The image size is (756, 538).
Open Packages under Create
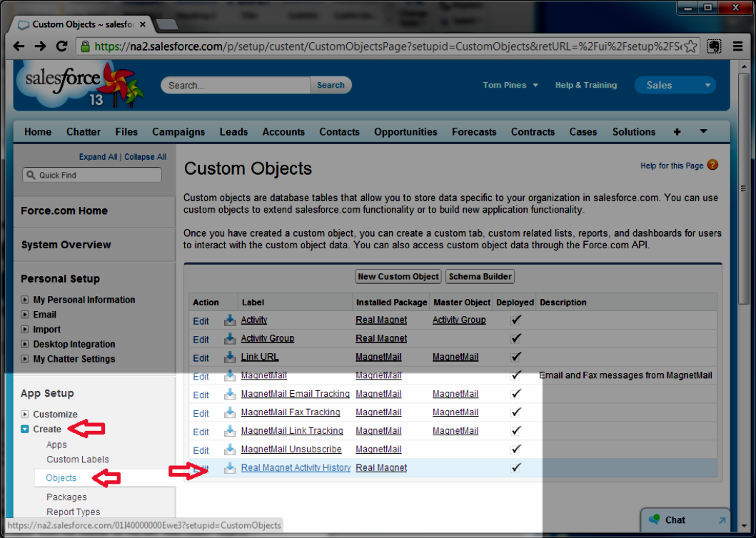click(66, 497)
